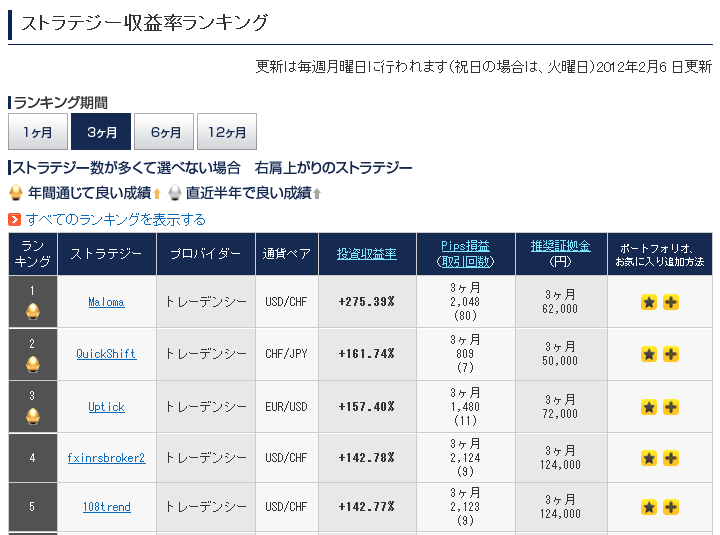The width and height of the screenshot is (720, 535).
Task: Add 108trend to portfolio via plus icon
Action: tap(671, 507)
